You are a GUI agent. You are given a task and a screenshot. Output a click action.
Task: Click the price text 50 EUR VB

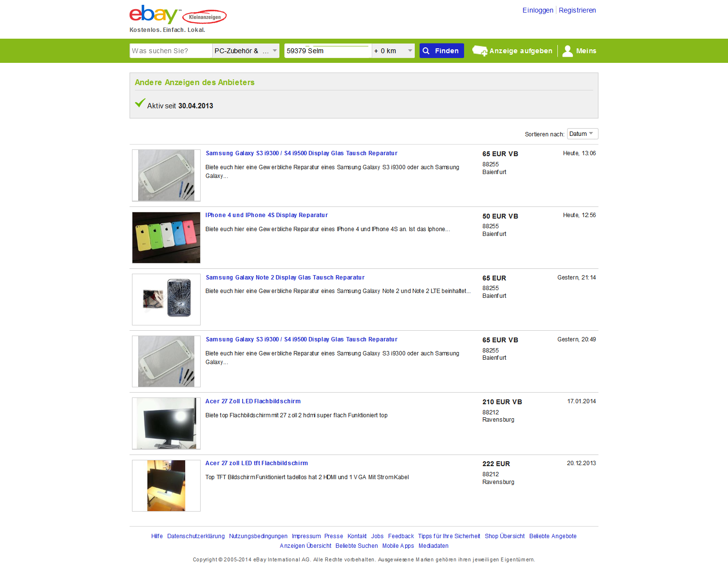coord(500,216)
